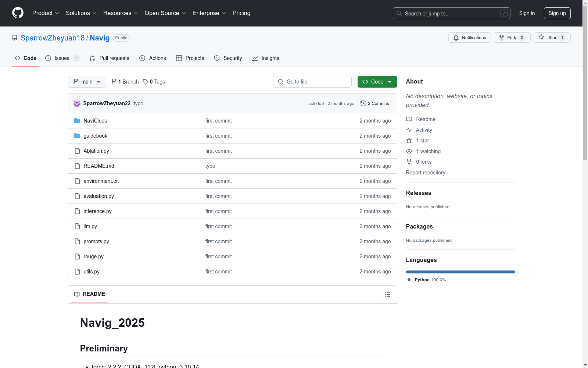Viewport: 588px width, 368px height.
Task: Open the rouge.py file
Action: tap(94, 256)
